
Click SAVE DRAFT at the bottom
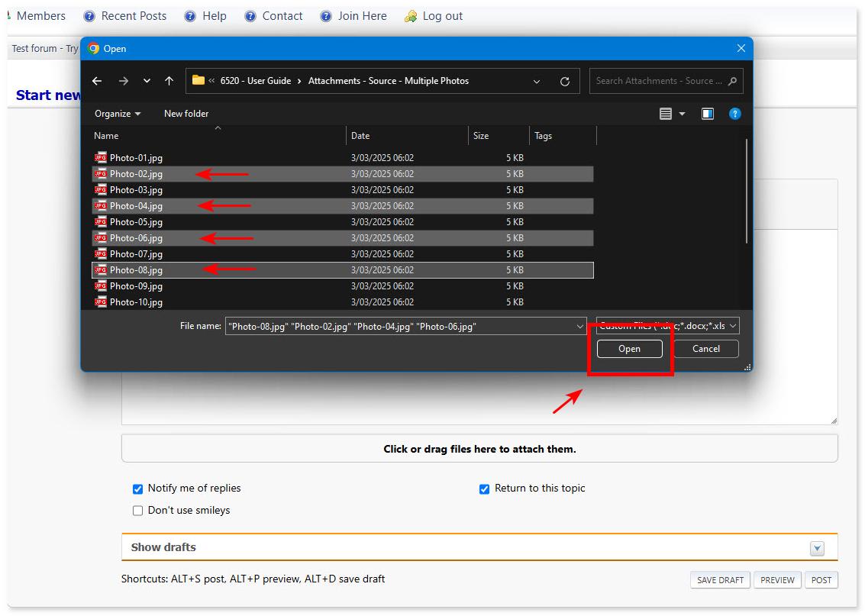pyautogui.click(x=719, y=580)
